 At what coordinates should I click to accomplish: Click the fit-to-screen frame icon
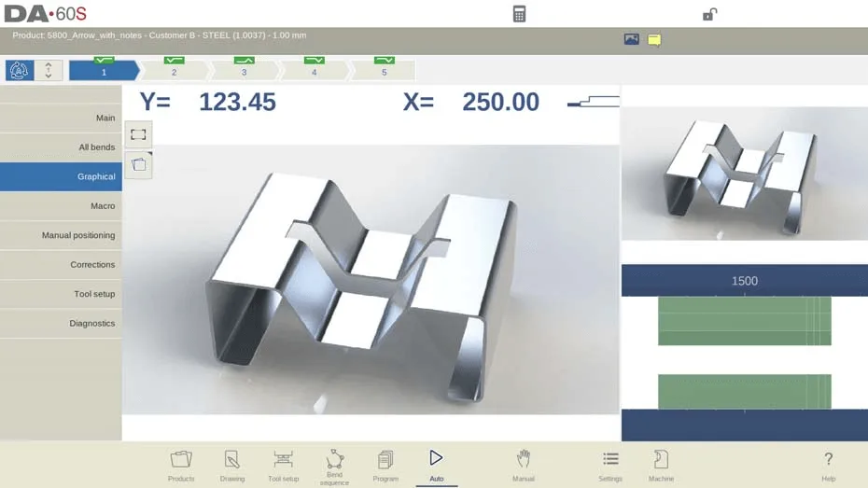tap(138, 134)
